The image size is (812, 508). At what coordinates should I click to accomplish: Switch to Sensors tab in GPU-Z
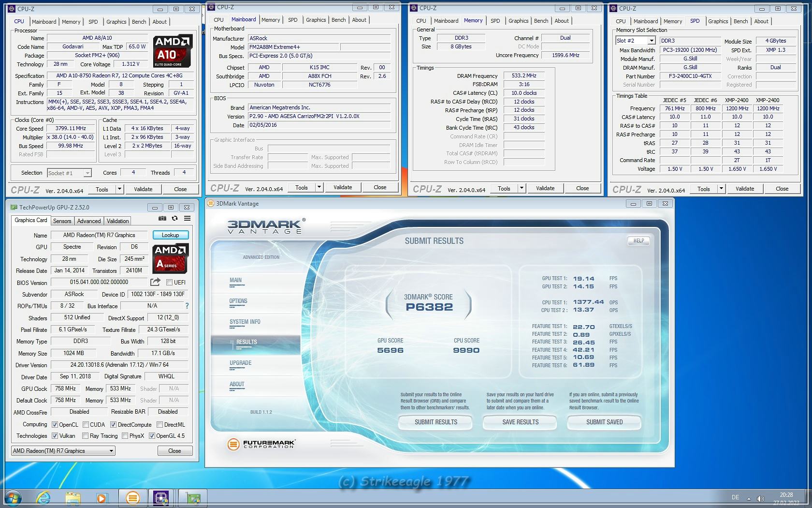[x=62, y=221]
